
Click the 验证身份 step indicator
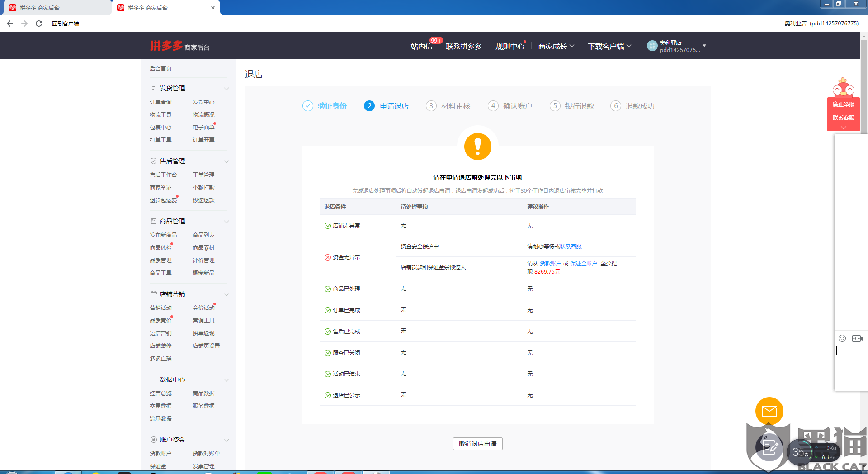(x=325, y=106)
